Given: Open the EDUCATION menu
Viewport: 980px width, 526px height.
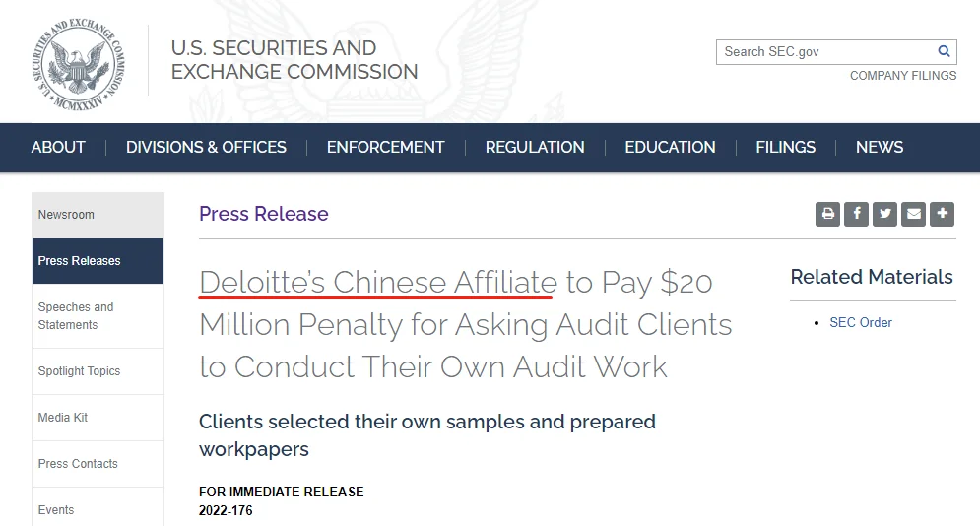Looking at the screenshot, I should (x=670, y=148).
